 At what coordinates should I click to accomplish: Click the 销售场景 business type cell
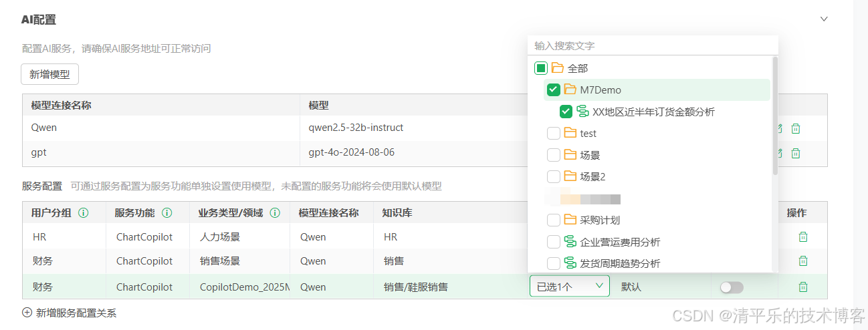[x=239, y=261]
